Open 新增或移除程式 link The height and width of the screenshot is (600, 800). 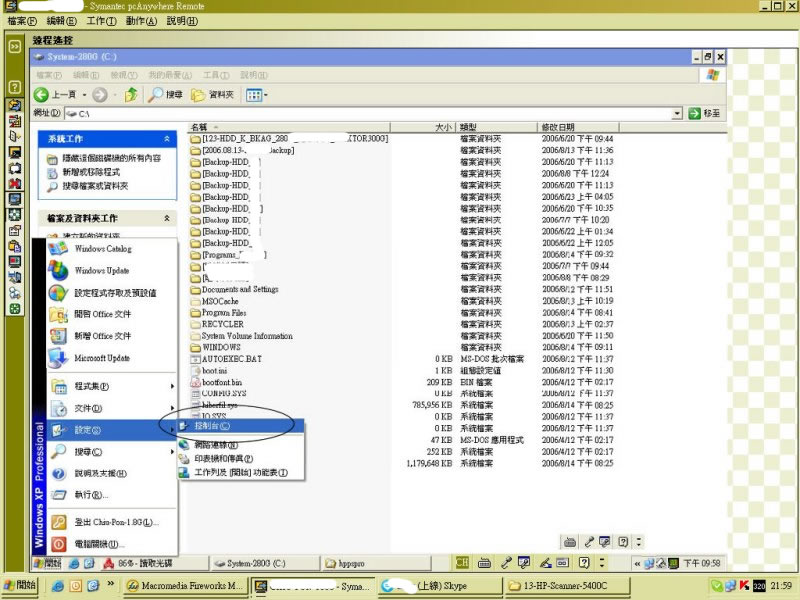point(91,172)
